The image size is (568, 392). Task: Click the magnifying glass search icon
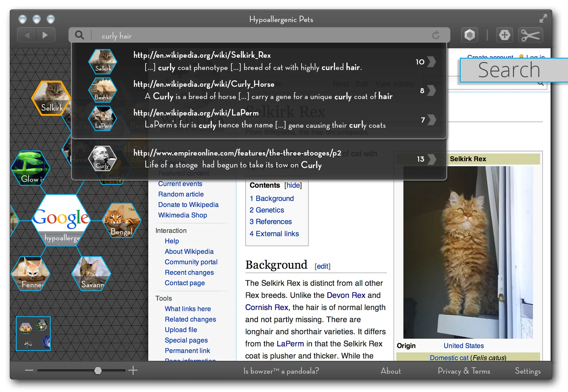click(x=79, y=35)
